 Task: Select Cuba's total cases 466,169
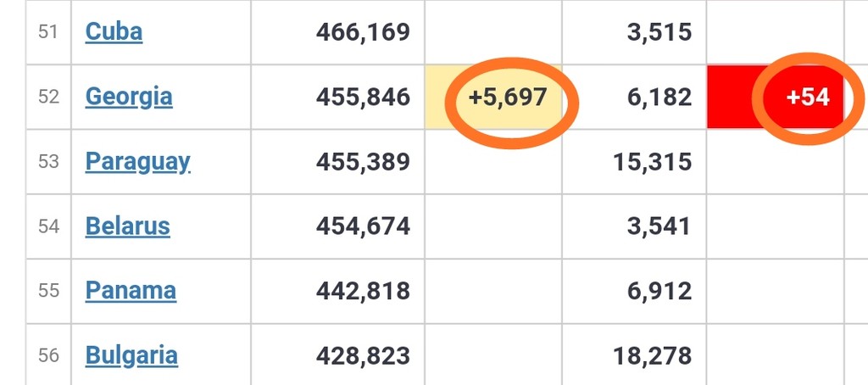pos(363,32)
